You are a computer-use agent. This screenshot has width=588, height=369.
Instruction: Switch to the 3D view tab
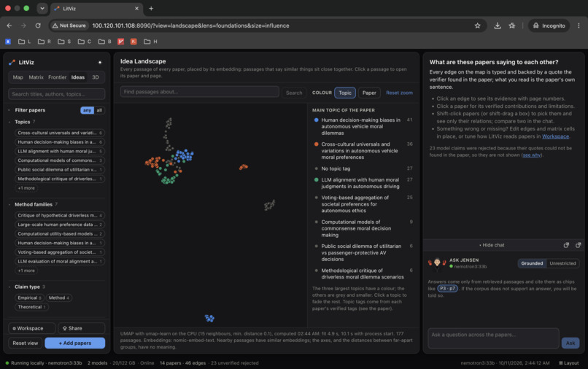[x=96, y=77]
